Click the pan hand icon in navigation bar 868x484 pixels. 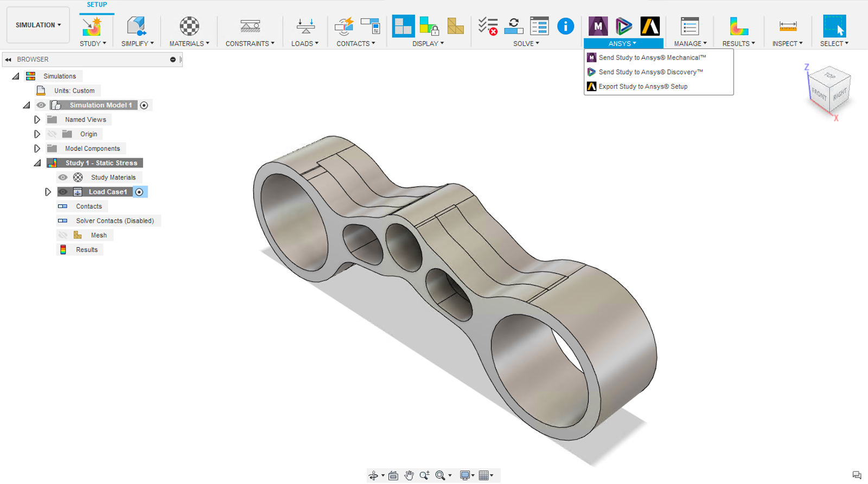[409, 475]
